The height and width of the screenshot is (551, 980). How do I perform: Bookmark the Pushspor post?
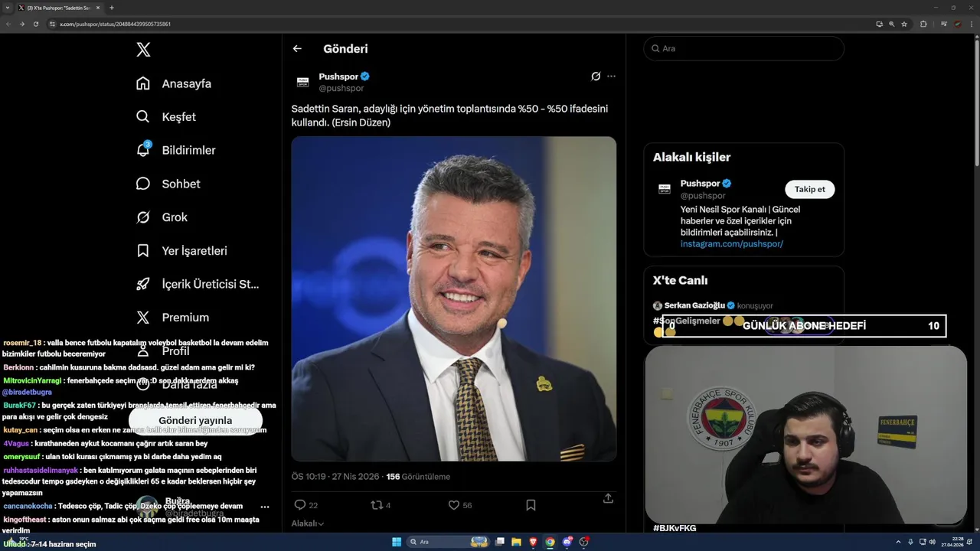(x=531, y=505)
